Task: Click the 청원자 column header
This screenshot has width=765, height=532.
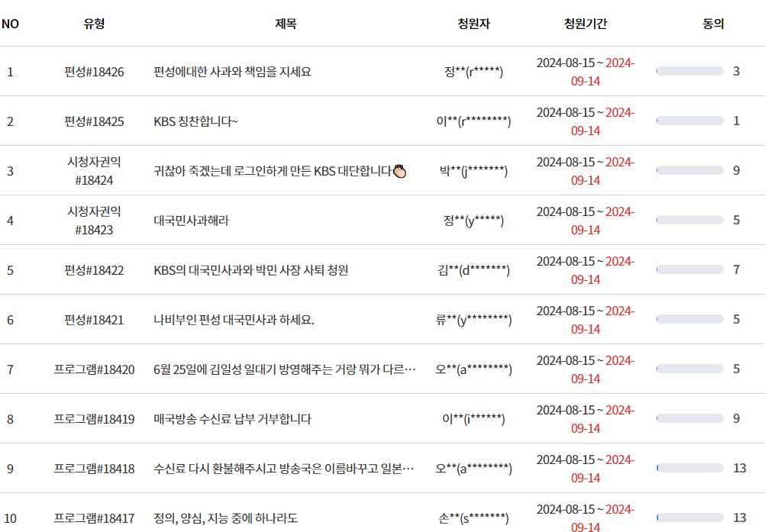Action: [x=474, y=24]
